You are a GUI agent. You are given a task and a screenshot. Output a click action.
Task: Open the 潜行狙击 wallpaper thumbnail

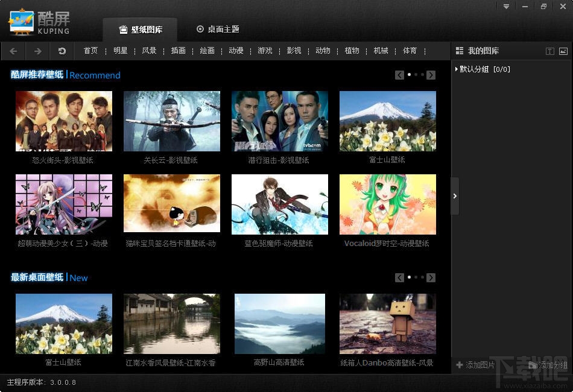(280, 121)
